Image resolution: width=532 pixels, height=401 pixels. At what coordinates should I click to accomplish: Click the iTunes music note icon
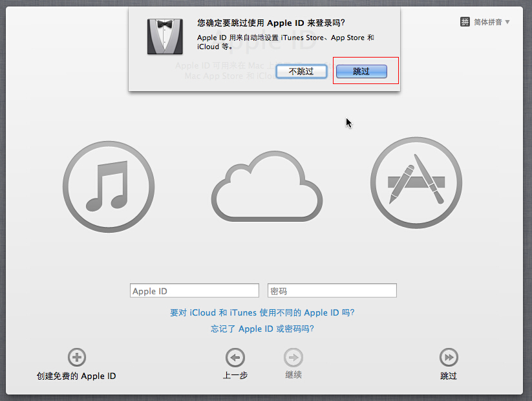tap(109, 187)
